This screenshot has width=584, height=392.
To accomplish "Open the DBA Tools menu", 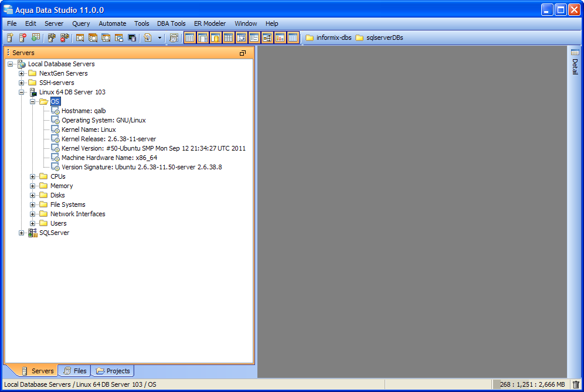I will coord(171,23).
